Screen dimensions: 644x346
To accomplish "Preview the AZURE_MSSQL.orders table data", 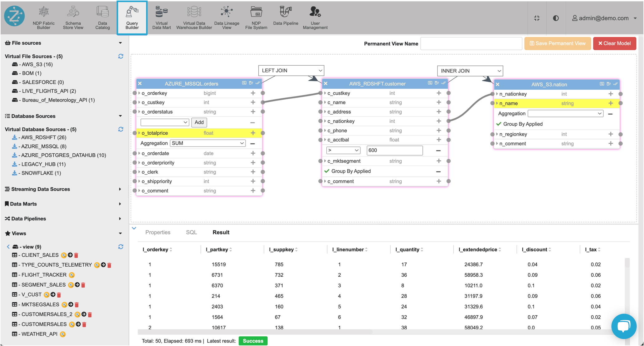I will pyautogui.click(x=244, y=83).
